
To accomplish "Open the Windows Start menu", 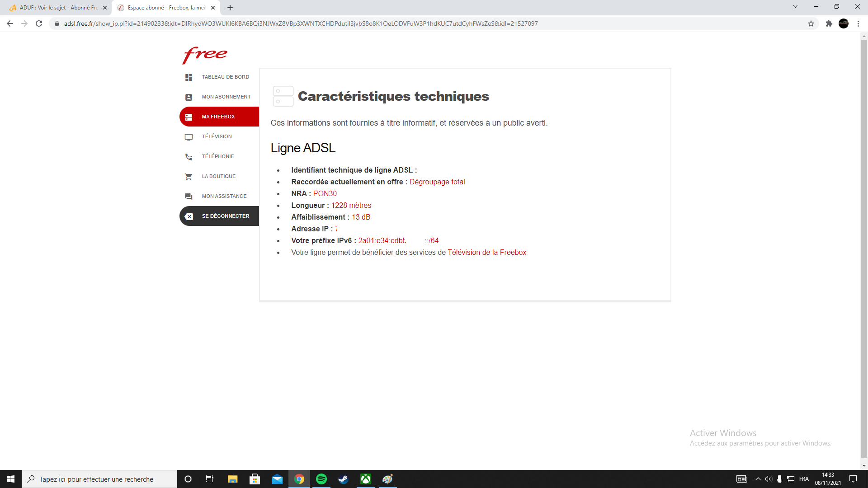I will click(11, 479).
